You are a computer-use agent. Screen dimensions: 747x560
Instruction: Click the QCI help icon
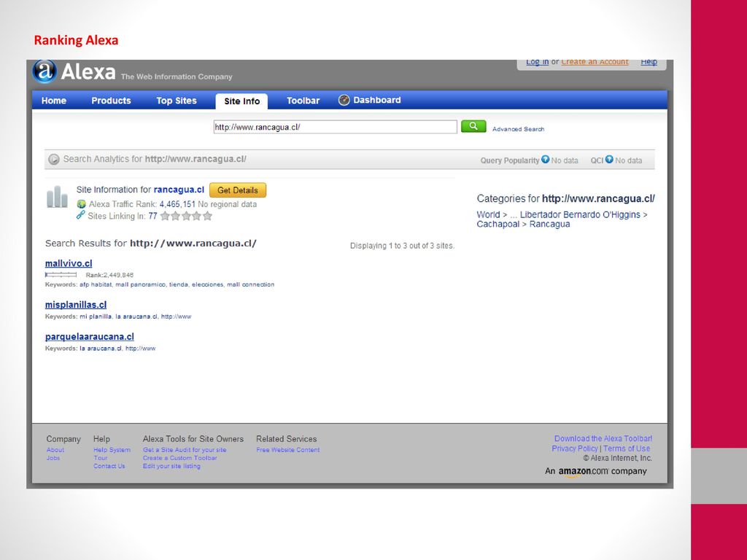pyautogui.click(x=609, y=160)
